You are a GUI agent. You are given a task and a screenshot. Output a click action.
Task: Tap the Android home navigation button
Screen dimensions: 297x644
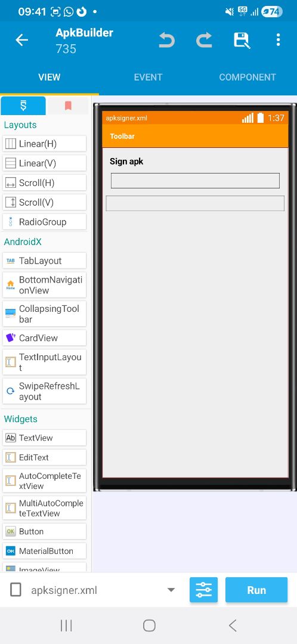(149, 626)
